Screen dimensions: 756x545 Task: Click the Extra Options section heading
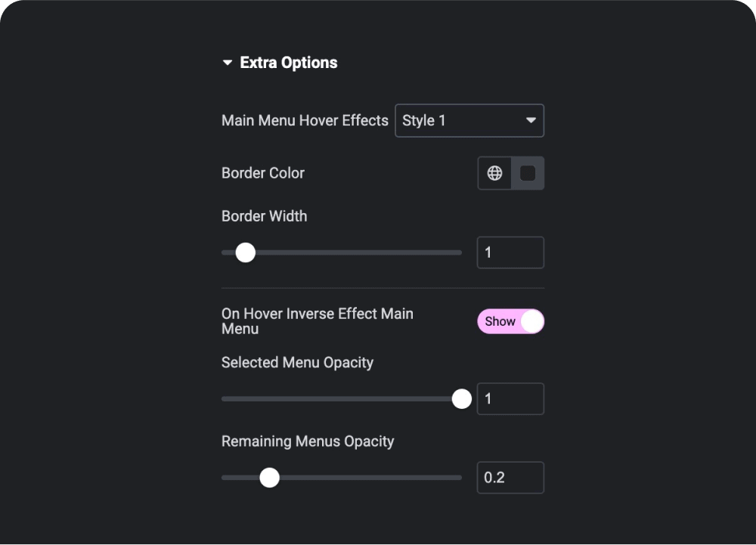(288, 63)
